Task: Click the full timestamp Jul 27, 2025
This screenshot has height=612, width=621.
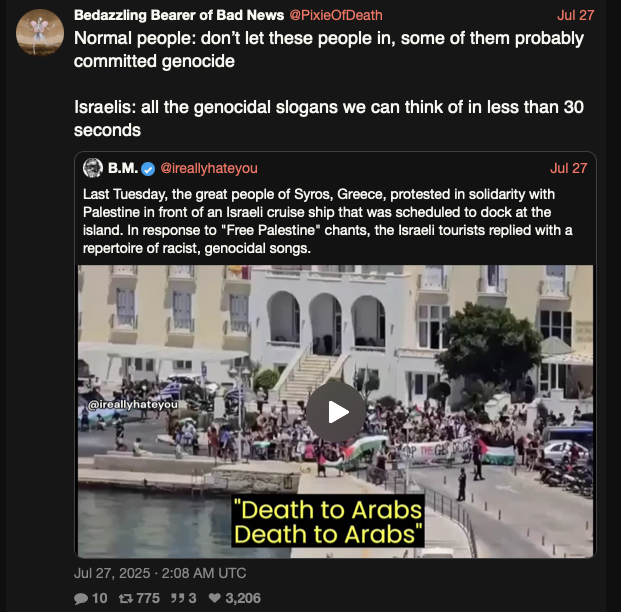Action: 160,573
